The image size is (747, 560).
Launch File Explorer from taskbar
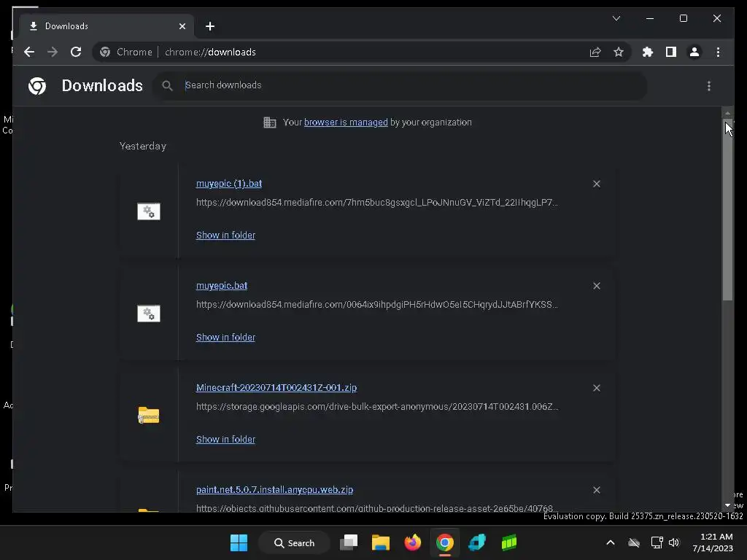381,542
